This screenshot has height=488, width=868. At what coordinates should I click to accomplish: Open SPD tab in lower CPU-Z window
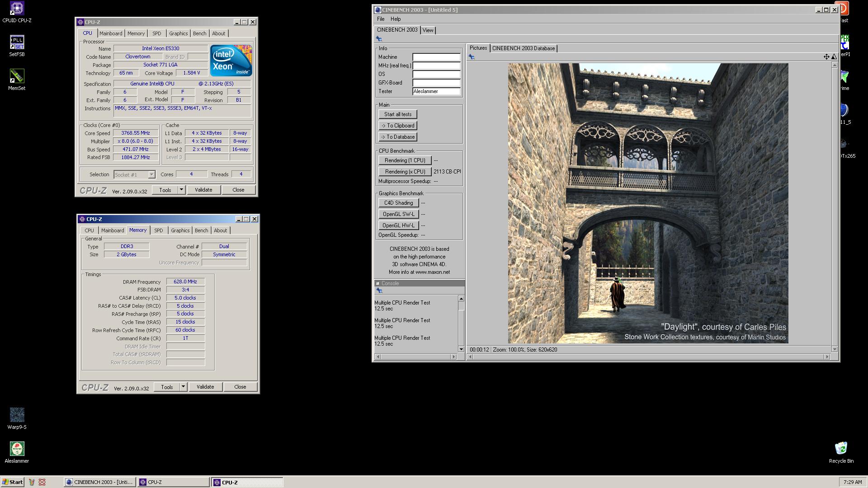[158, 230]
